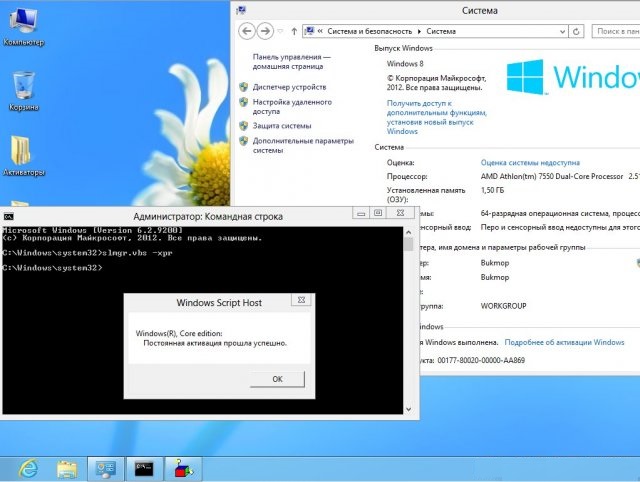
Task: Click the Command Prompt scrollbar thumb
Action: pos(409,244)
